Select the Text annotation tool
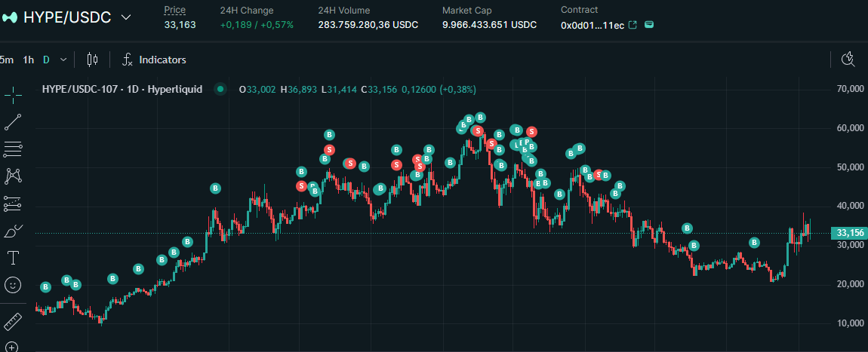The width and height of the screenshot is (868, 352). pyautogui.click(x=13, y=258)
